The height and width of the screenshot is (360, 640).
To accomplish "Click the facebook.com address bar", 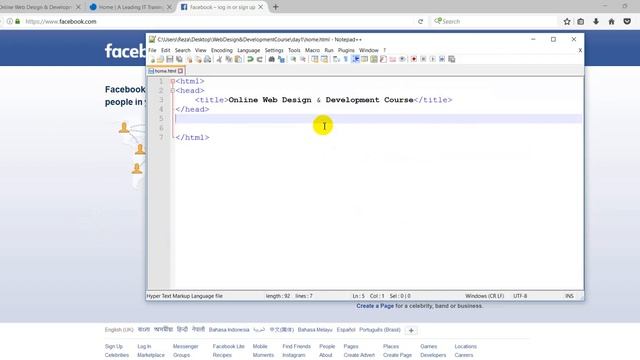I will point(216,21).
